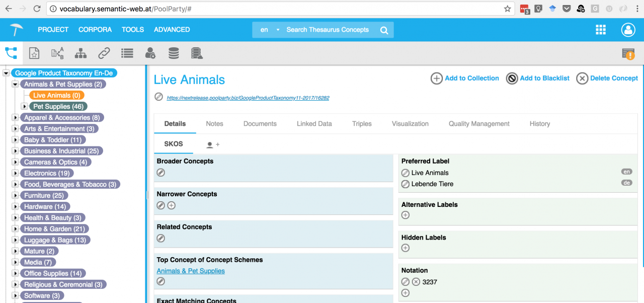Edit notation 3237 pencil icon

[x=406, y=282]
